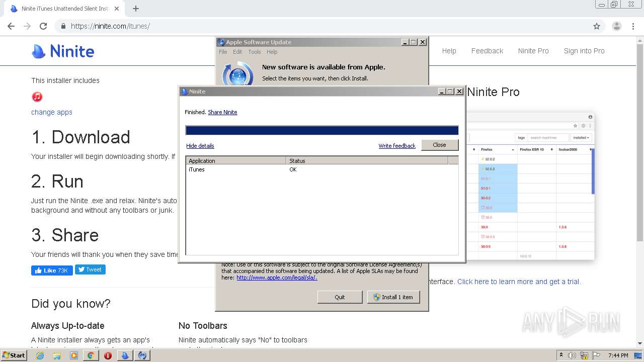Click the browser Forward arrow

(x=27, y=26)
